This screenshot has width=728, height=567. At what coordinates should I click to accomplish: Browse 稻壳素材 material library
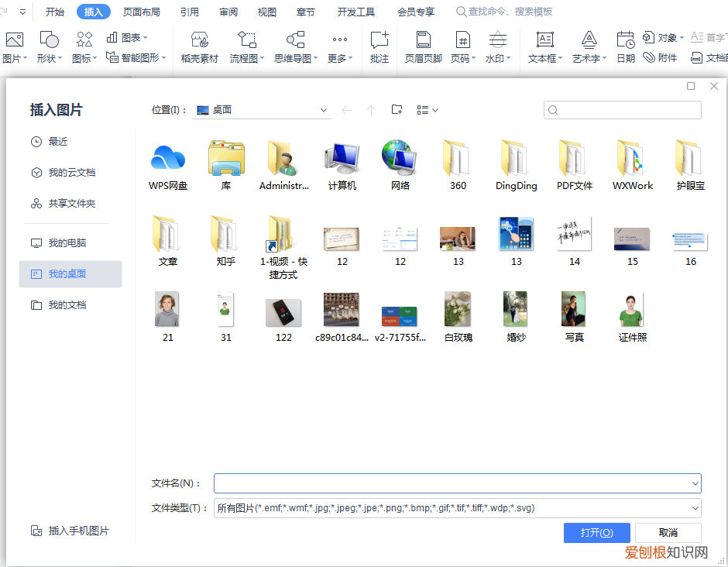pos(199,46)
